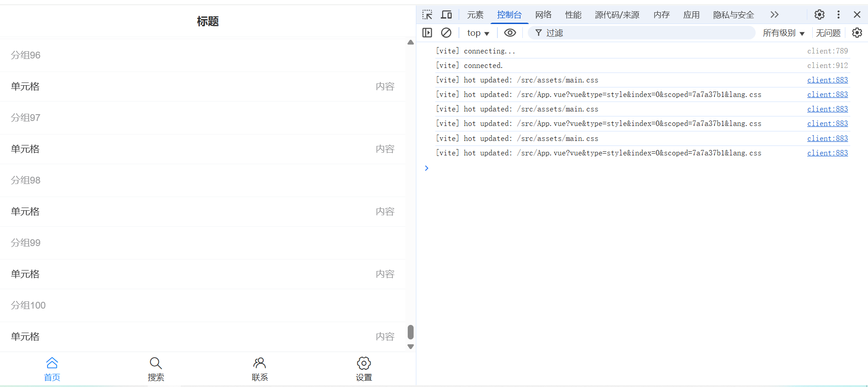Open client:883 link for main.css update

click(827, 80)
